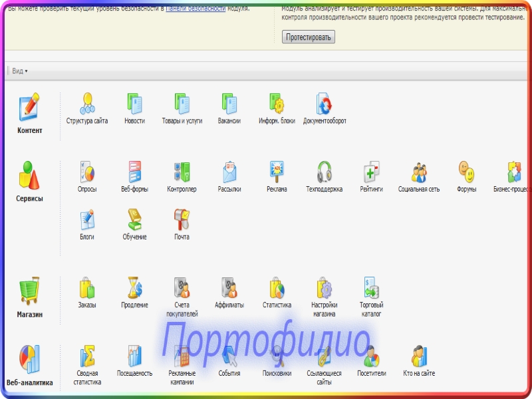
Task: Open the Контроллер icon
Action: point(182,172)
